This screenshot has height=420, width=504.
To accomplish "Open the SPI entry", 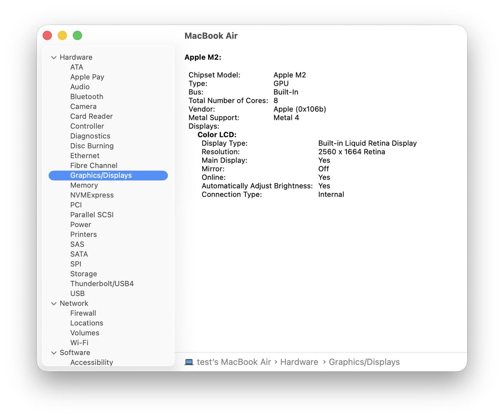I will 75,264.
